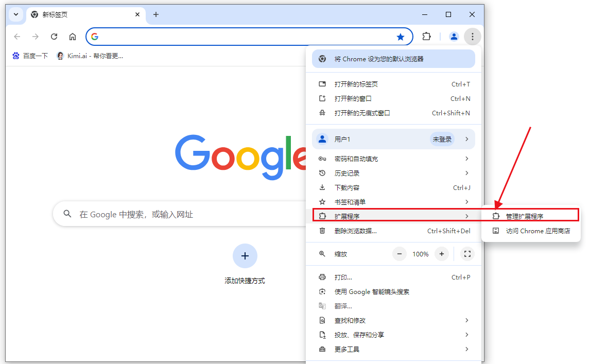Click the puzzle icon beside 管理扩展程序
This screenshot has width=590, height=364.
tap(496, 216)
